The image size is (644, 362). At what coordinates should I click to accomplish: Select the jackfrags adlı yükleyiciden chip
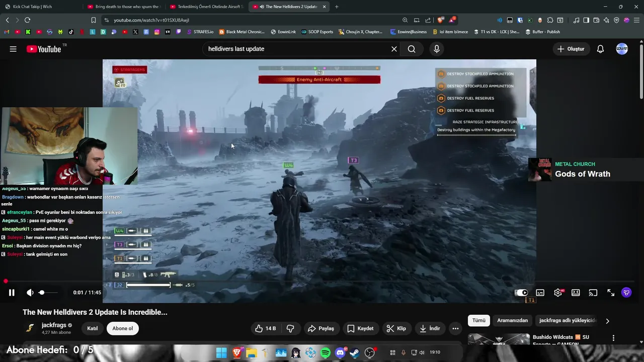[567, 320]
